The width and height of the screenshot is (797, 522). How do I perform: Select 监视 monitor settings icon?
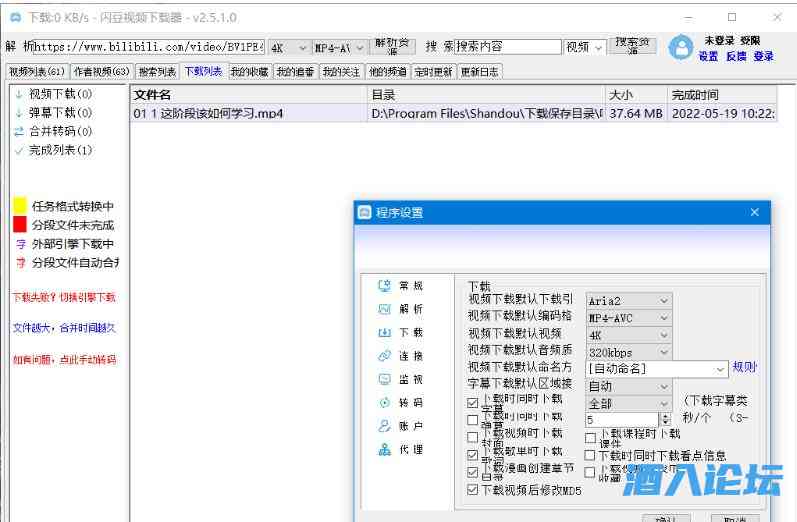[384, 379]
